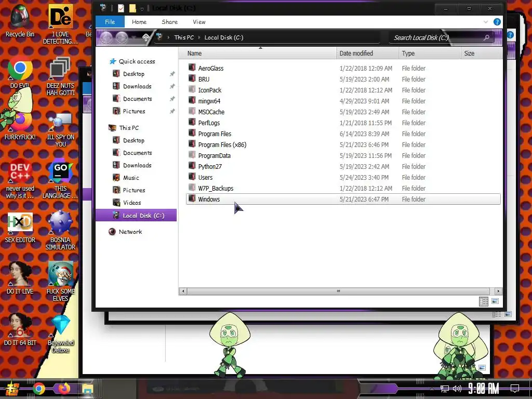Open the volume icon in system tray
Screen dimensions: 532x399
click(x=457, y=389)
